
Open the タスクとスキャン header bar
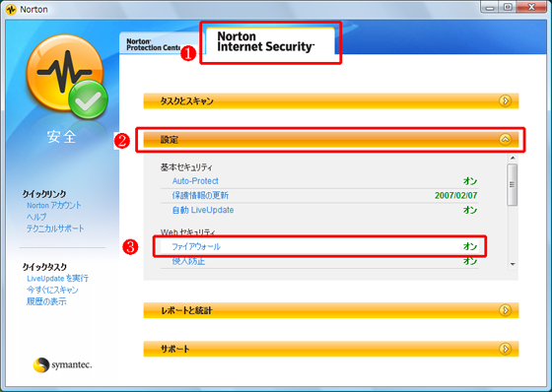(331, 101)
